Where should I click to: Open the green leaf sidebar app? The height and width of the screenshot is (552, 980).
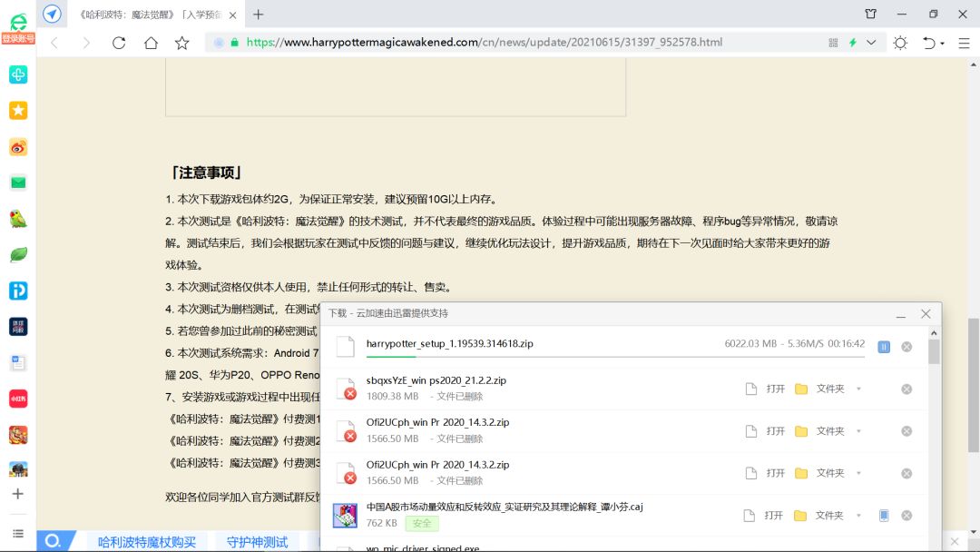pyautogui.click(x=18, y=254)
